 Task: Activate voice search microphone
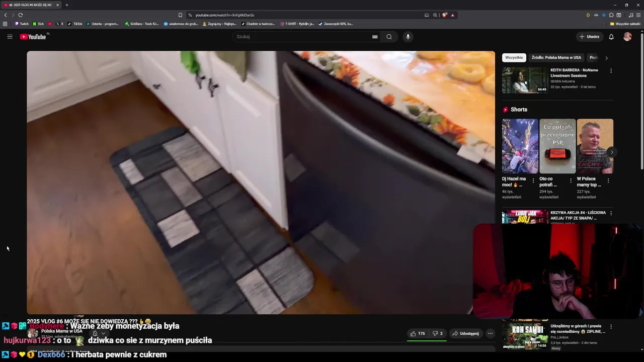point(408,37)
